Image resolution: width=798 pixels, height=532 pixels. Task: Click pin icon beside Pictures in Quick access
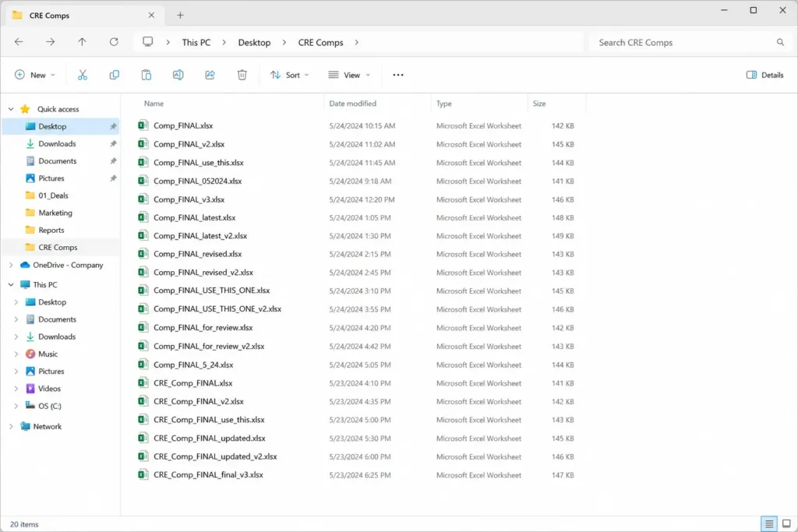113,178
